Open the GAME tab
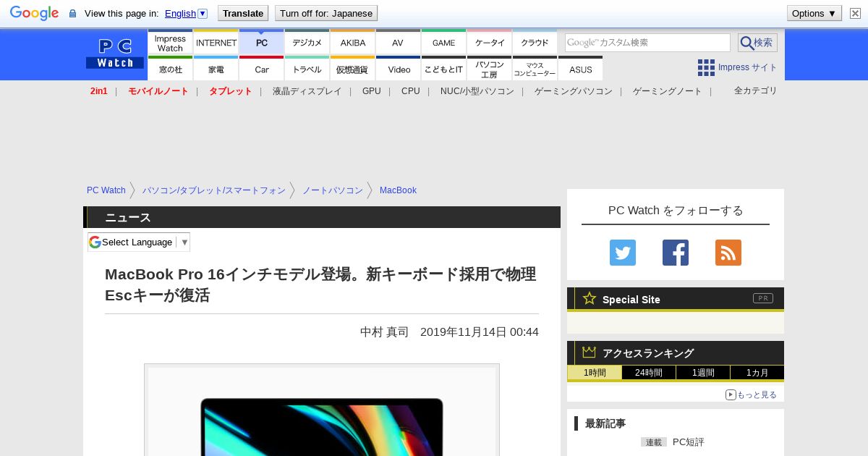Viewport: 868px width, 456px height. click(x=443, y=43)
